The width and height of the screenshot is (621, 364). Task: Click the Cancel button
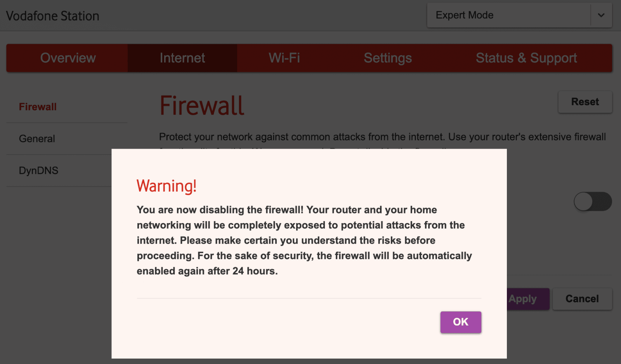tap(582, 299)
